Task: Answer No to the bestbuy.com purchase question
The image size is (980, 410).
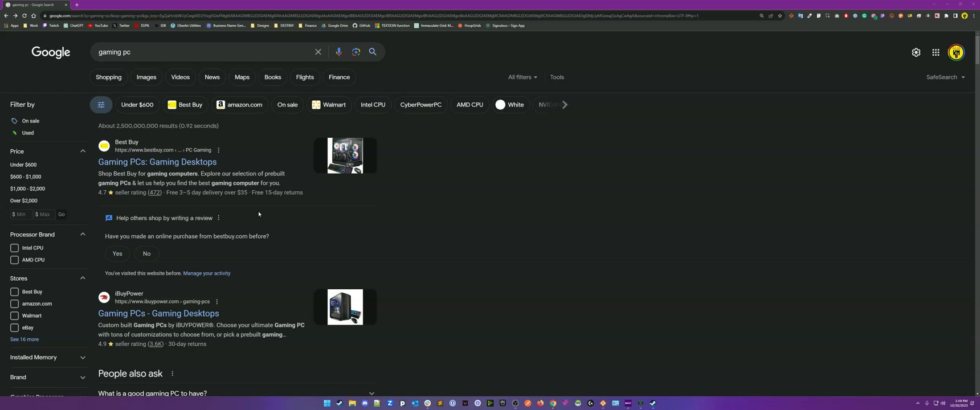Action: (146, 254)
